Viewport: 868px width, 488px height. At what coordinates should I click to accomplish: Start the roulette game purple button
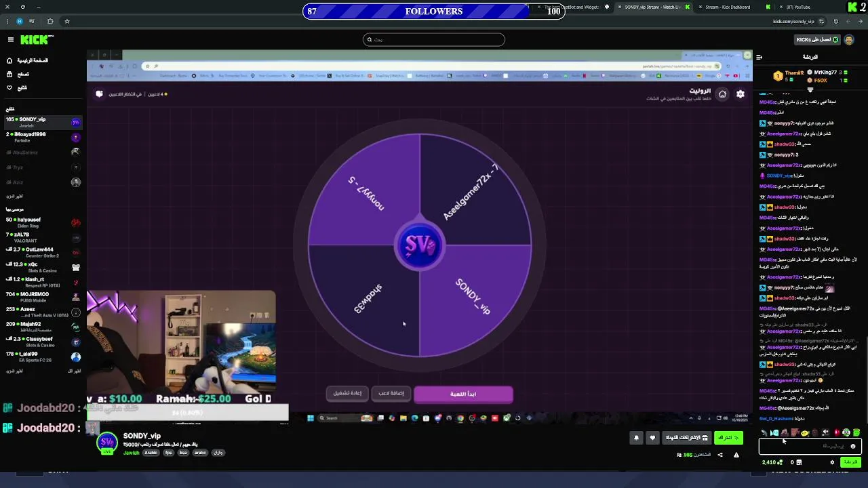tap(463, 394)
